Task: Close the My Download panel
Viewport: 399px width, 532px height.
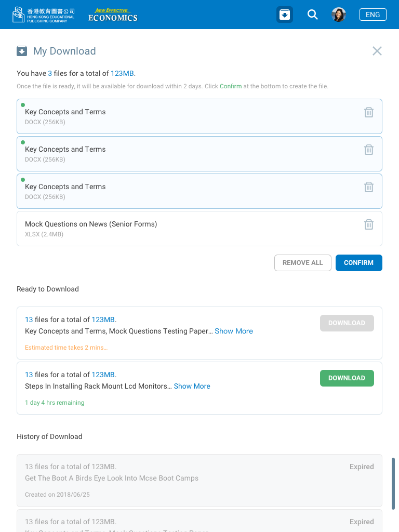Action: (x=377, y=51)
